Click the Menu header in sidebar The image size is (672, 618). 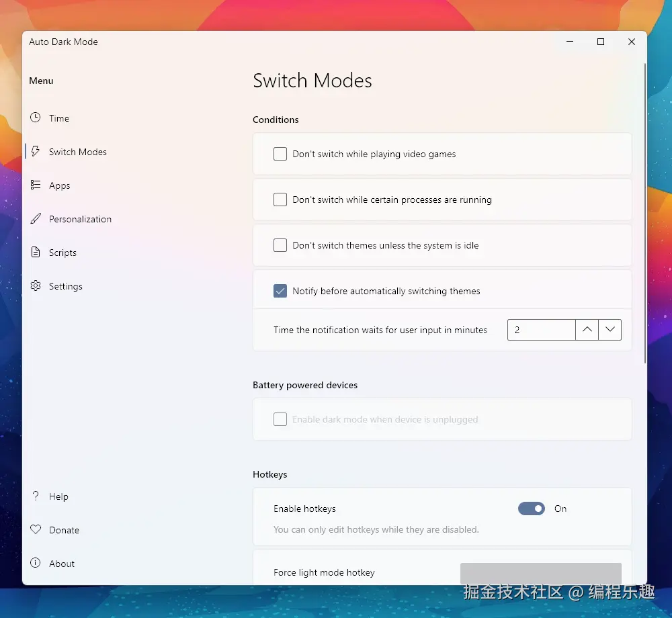(x=41, y=81)
